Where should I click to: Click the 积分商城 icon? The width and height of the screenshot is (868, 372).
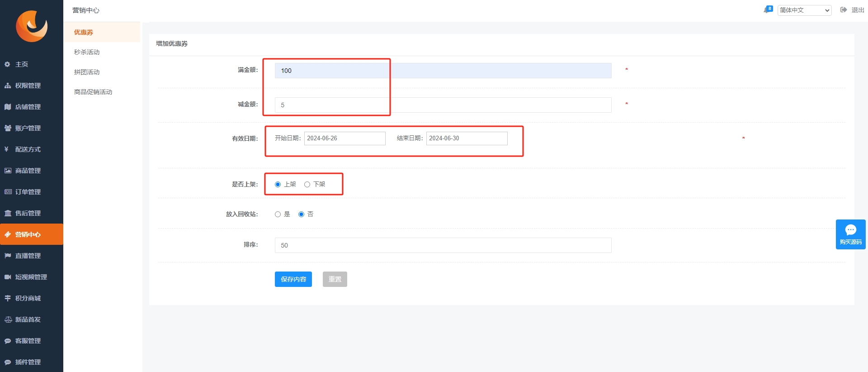(7, 298)
